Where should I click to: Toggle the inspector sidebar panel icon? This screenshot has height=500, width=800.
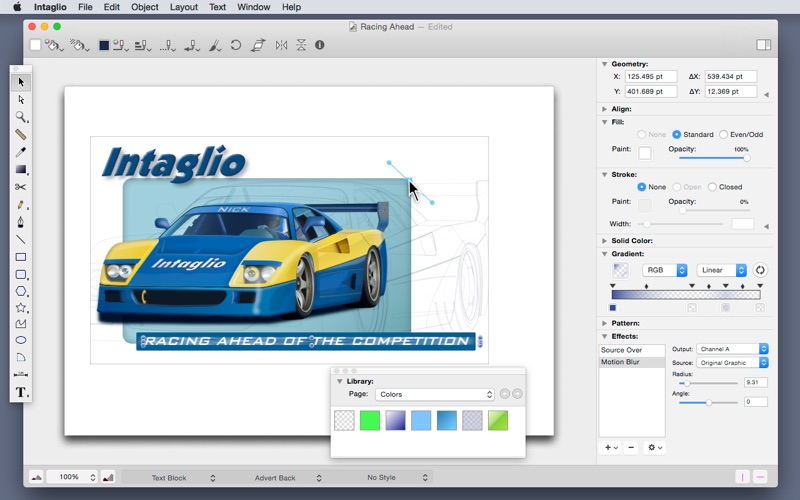[763, 45]
